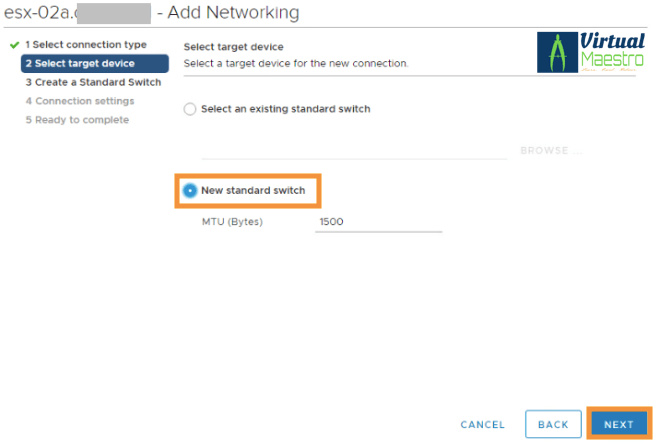This screenshot has height=446, width=659.
Task: Go to step 1 Select connection type
Action: pos(85,45)
